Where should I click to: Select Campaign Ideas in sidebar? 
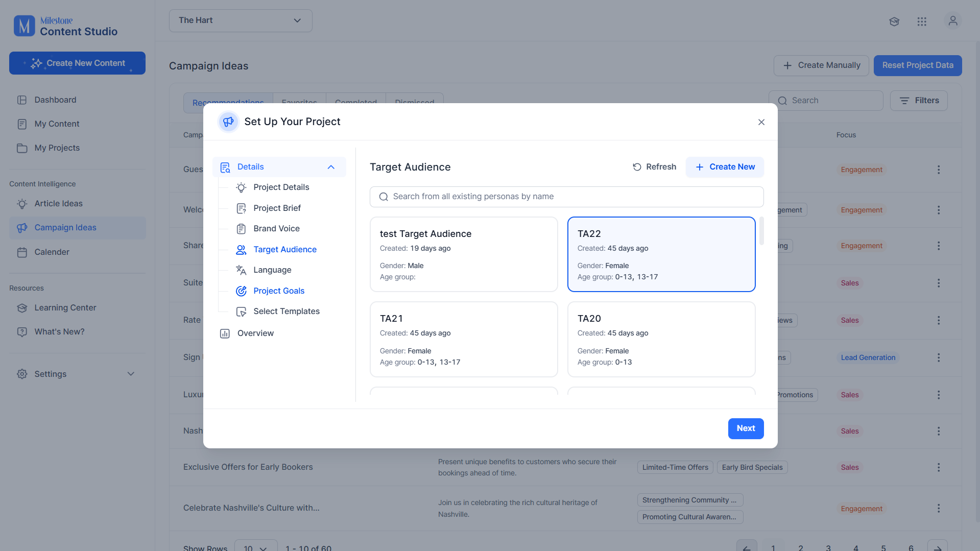(x=77, y=228)
